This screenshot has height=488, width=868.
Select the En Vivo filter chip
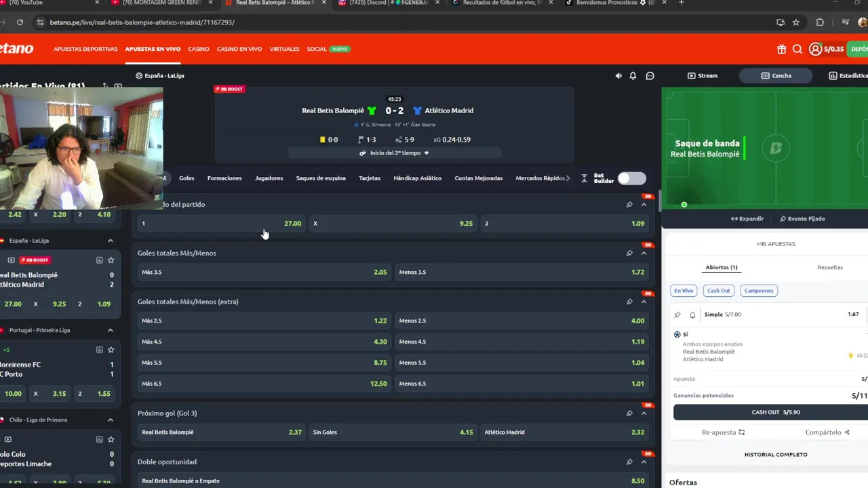[684, 290]
